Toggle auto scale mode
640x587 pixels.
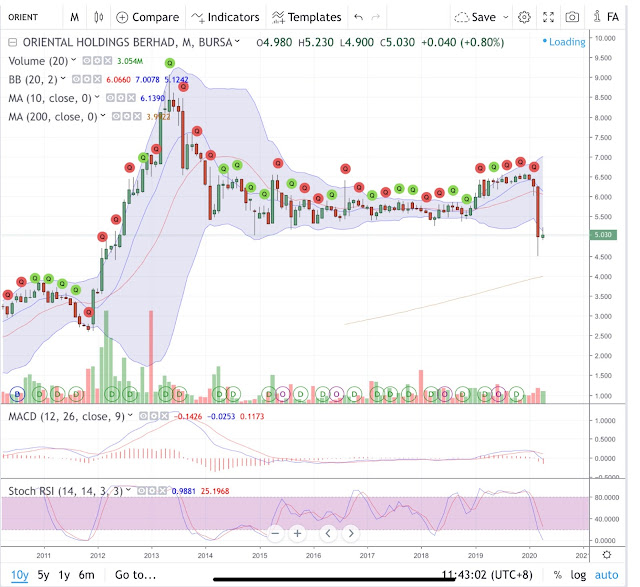click(x=607, y=575)
